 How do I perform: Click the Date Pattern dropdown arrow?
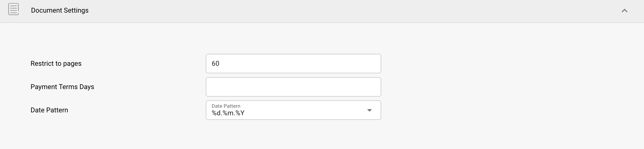[369, 110]
